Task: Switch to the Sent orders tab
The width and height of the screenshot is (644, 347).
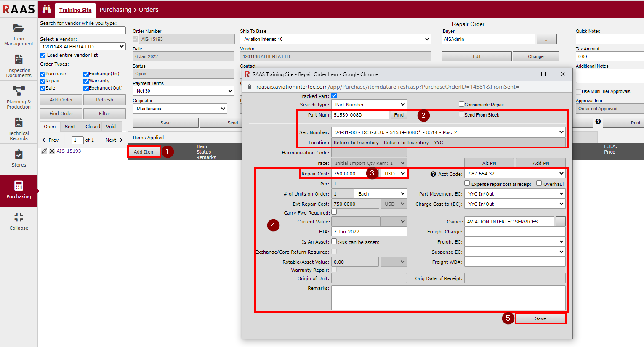Action: [70, 127]
